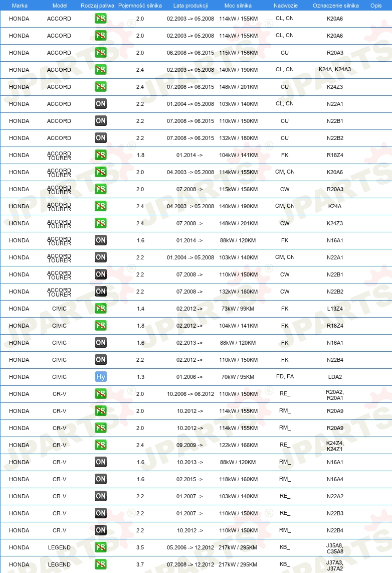
Task: Click the Nadwozie column header
Action: [285, 6]
